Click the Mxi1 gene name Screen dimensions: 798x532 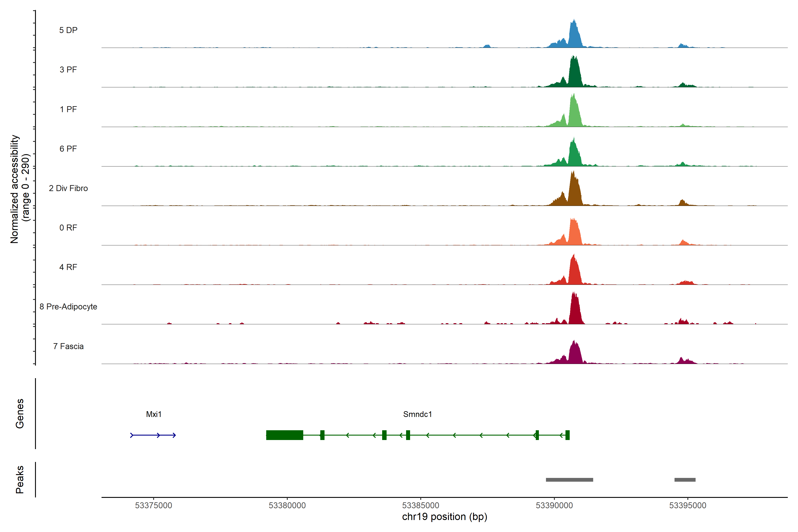(154, 414)
